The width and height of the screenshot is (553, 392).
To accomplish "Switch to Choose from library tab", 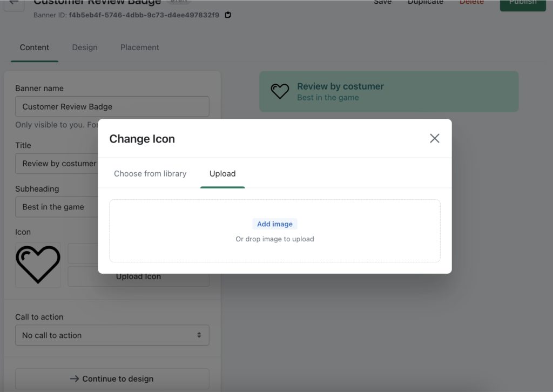I will pos(150,174).
